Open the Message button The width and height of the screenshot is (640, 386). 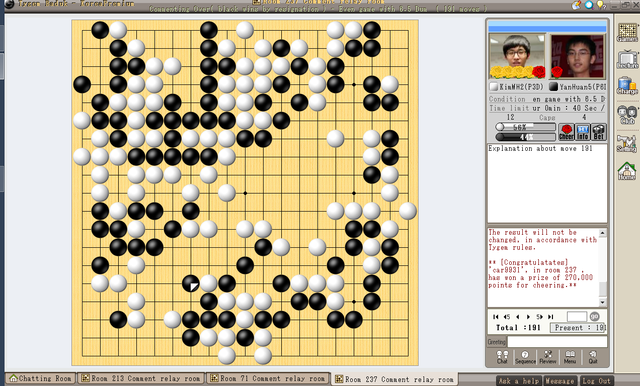pos(560,381)
